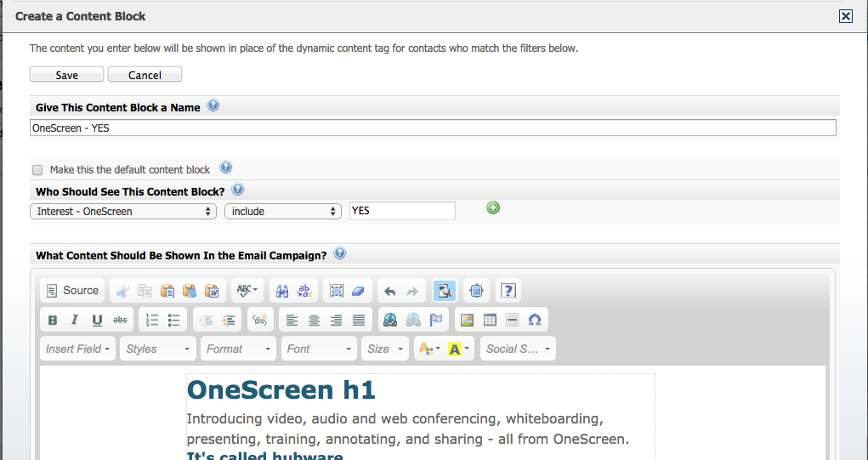Viewport: 868px width, 460px height.
Task: Open the Text Color picker
Action: coord(429,349)
